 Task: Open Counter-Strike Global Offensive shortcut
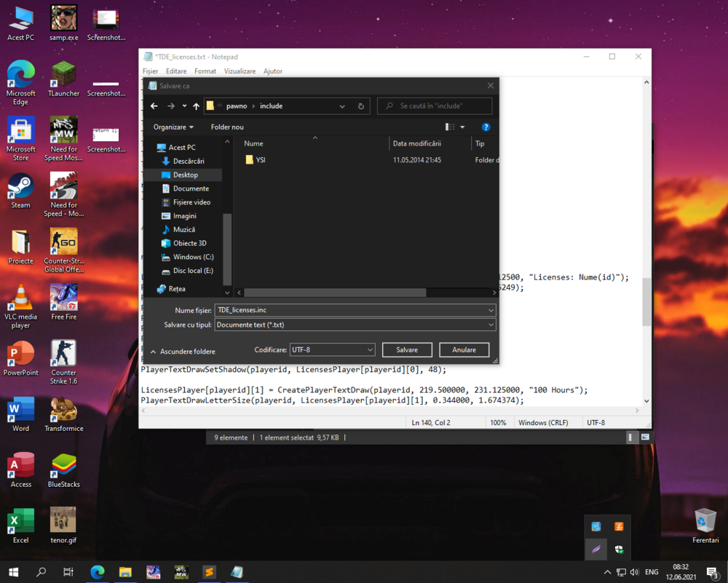pyautogui.click(x=63, y=250)
